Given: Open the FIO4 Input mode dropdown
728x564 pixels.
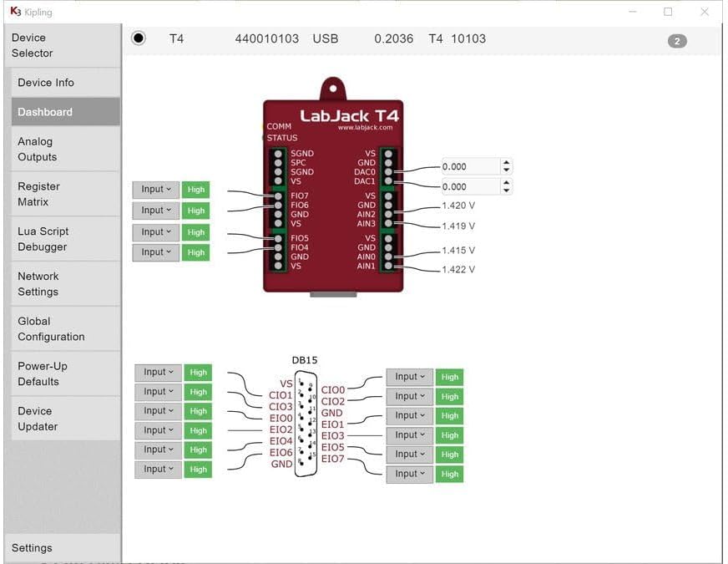Looking at the screenshot, I should pyautogui.click(x=155, y=252).
